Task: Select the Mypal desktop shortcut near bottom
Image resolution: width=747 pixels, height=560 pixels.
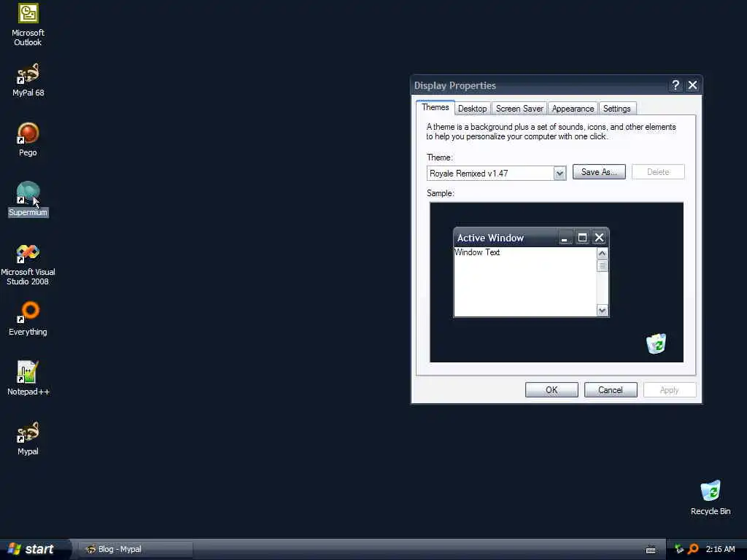Action: coord(28,438)
